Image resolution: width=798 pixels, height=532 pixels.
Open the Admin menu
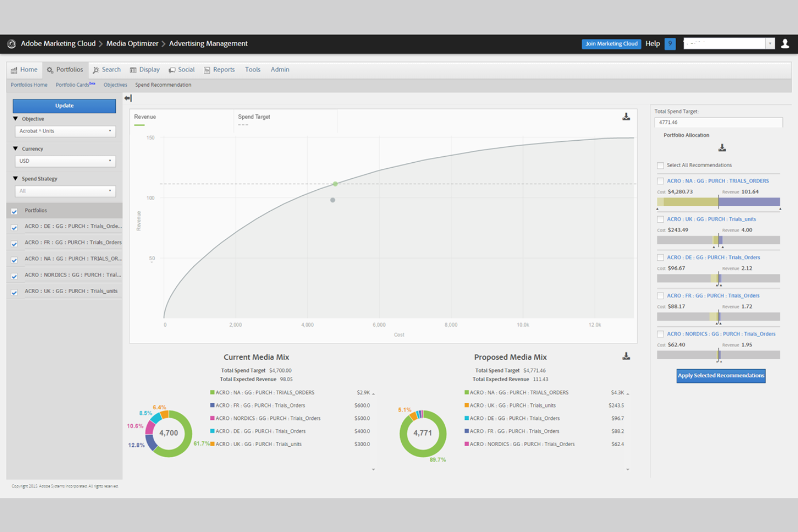click(x=280, y=70)
